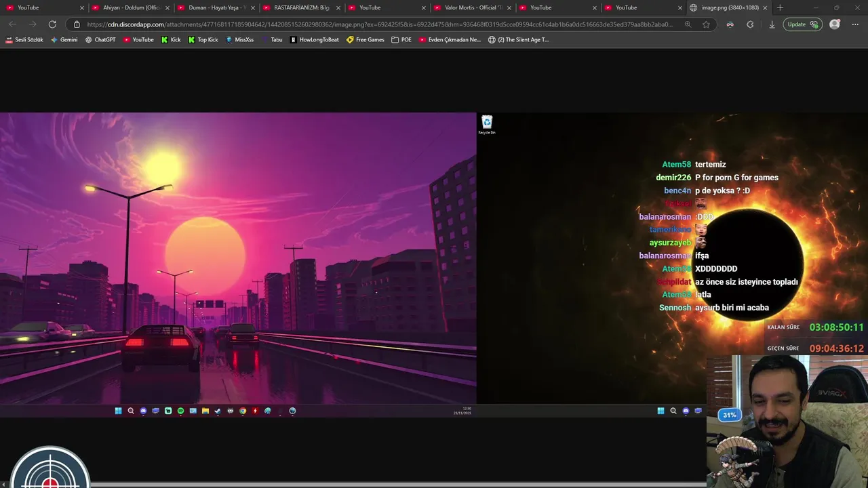Close the image.png tab
The height and width of the screenshot is (488, 868).
tap(766, 7)
